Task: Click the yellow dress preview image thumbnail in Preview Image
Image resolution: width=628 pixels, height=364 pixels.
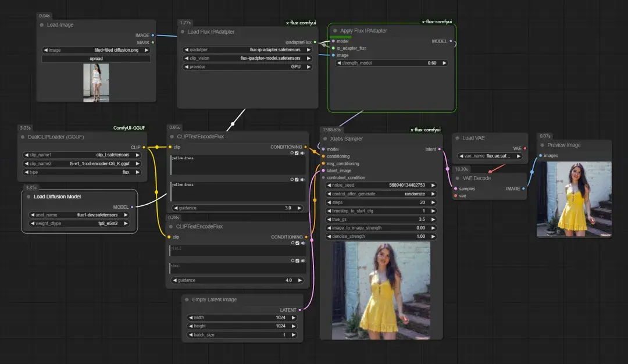Action: 574,199
